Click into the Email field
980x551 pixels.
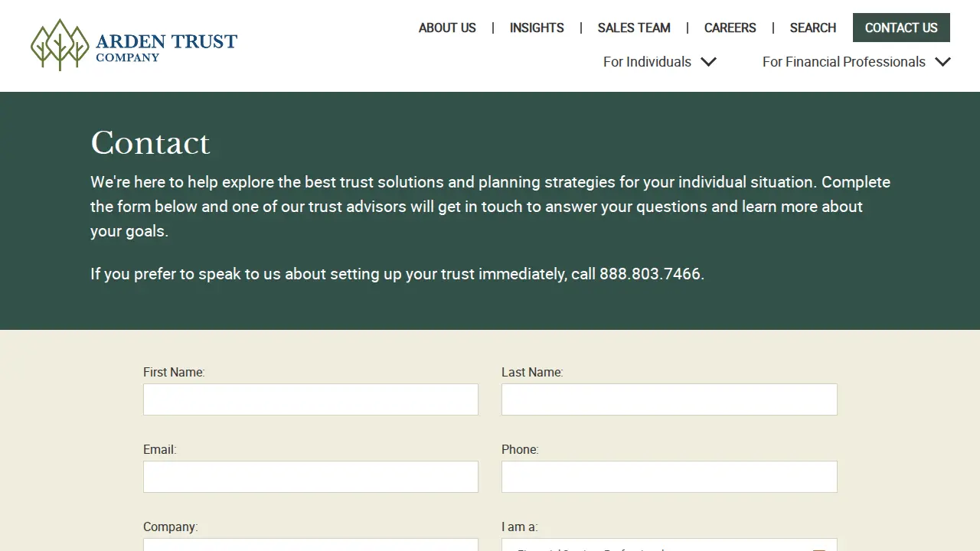pos(311,477)
